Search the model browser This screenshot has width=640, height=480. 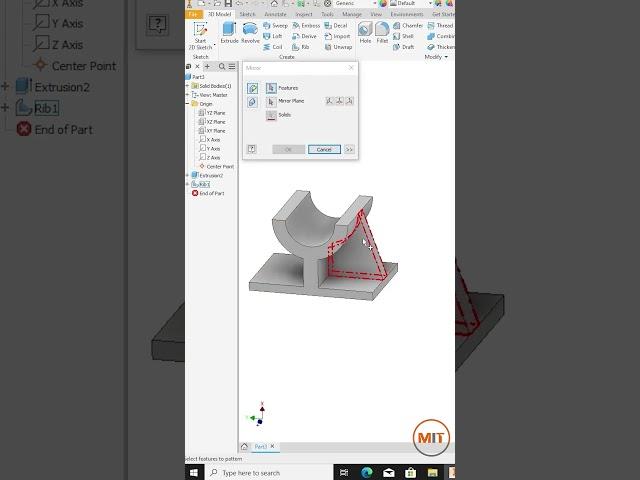tap(222, 67)
